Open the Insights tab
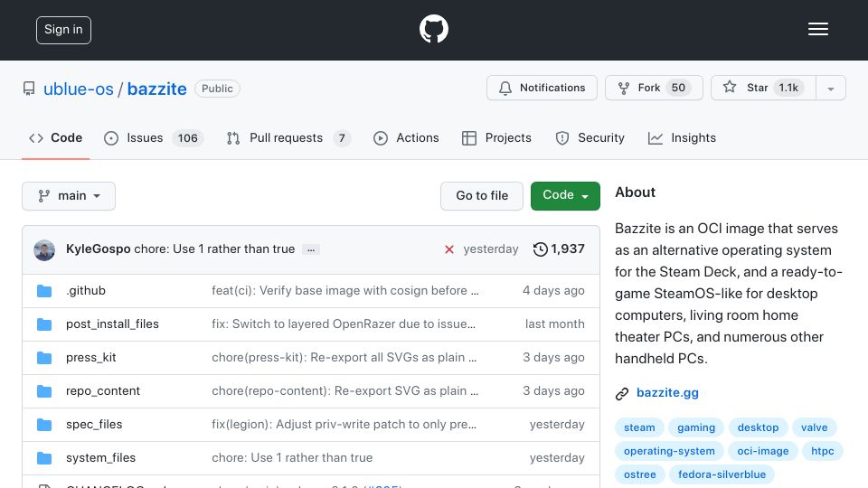 [x=682, y=137]
